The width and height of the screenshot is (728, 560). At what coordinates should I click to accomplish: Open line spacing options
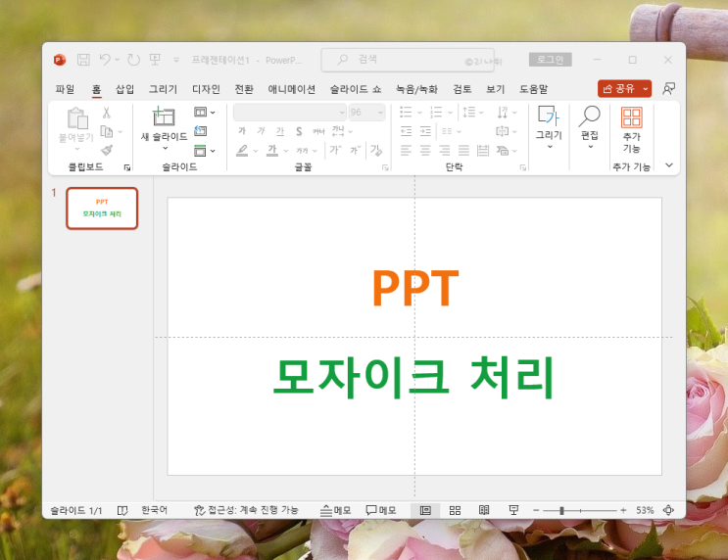[472, 112]
